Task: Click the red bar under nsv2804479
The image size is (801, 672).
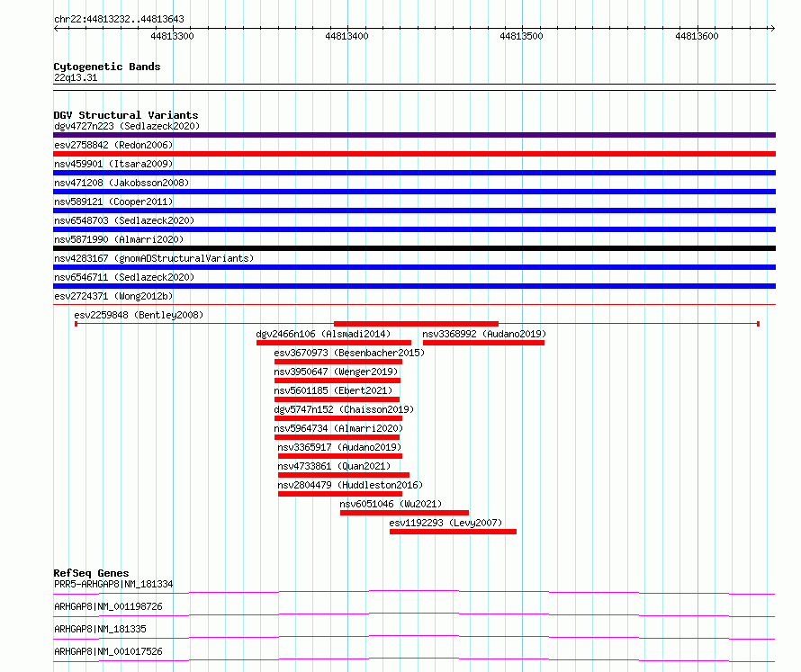Action: point(339,494)
